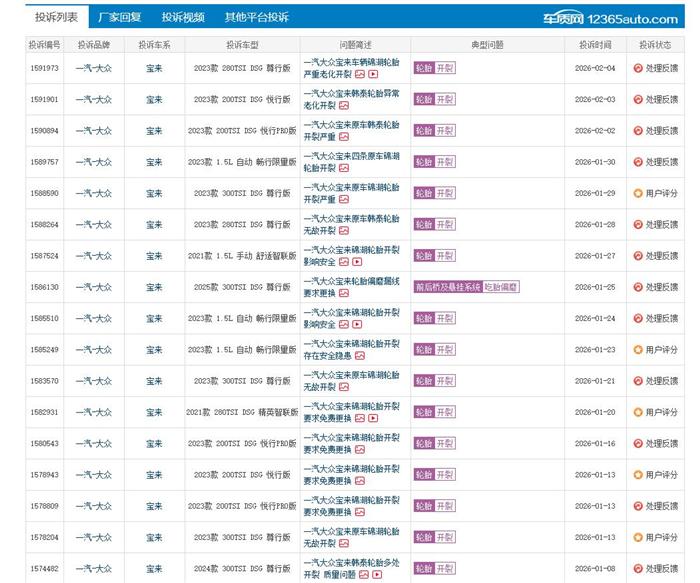Select the 投诉列表 tab
Viewport: 700px width, 583px height.
(x=56, y=17)
